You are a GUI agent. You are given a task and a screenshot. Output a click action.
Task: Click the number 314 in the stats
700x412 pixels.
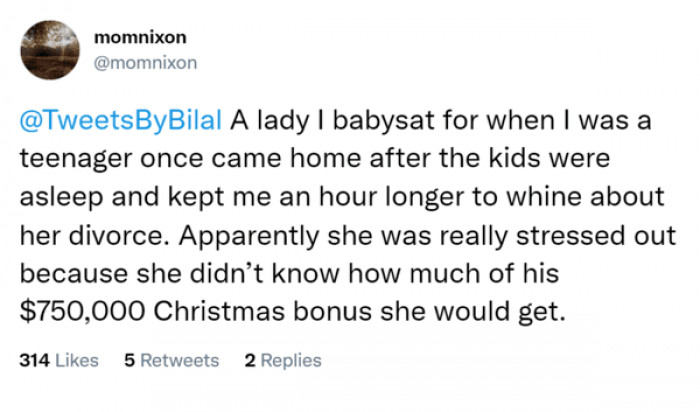(36, 361)
